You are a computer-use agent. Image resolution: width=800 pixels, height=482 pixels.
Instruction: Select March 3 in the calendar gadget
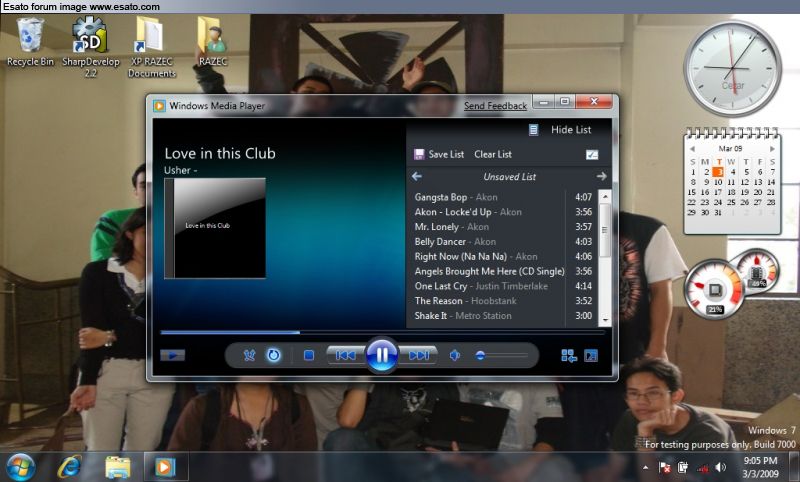click(718, 172)
